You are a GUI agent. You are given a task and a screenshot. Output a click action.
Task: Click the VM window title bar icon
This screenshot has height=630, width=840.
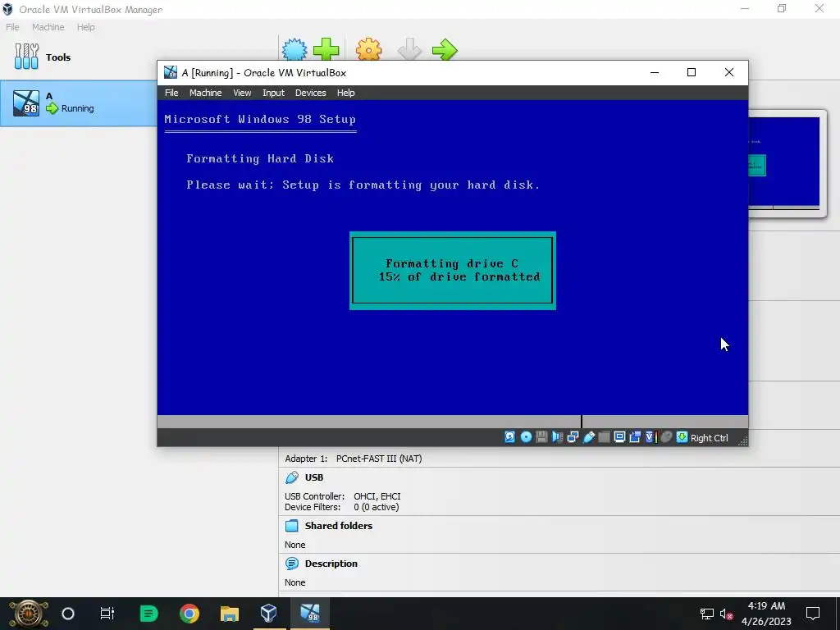coord(171,72)
